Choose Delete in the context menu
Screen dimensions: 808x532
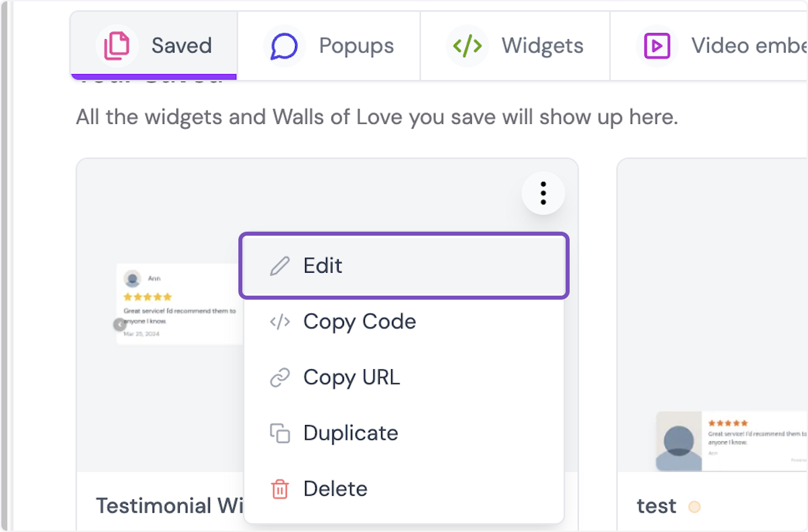point(335,489)
